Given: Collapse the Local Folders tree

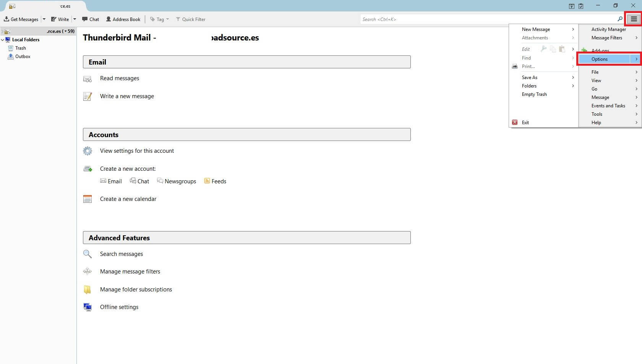Looking at the screenshot, I should pyautogui.click(x=3, y=40).
